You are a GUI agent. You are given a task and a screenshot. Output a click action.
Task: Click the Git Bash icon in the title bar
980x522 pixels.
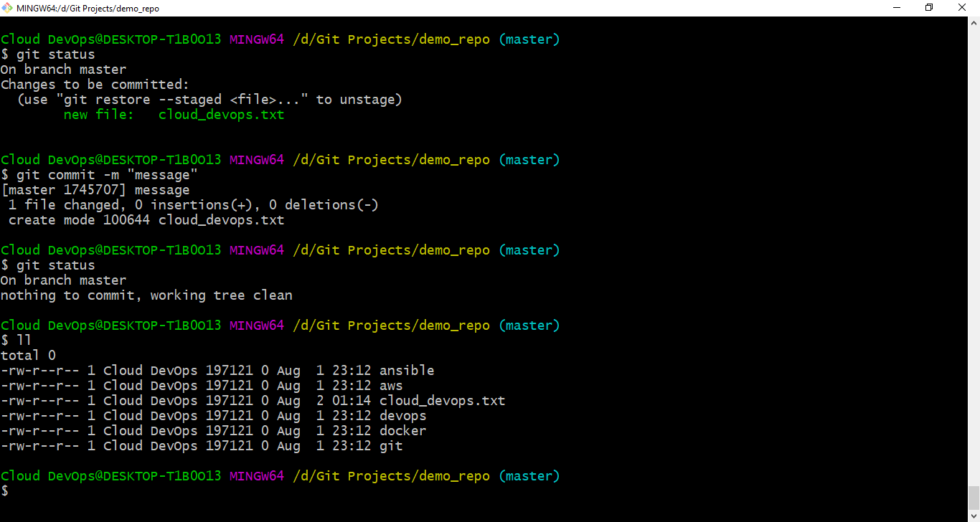[x=8, y=8]
